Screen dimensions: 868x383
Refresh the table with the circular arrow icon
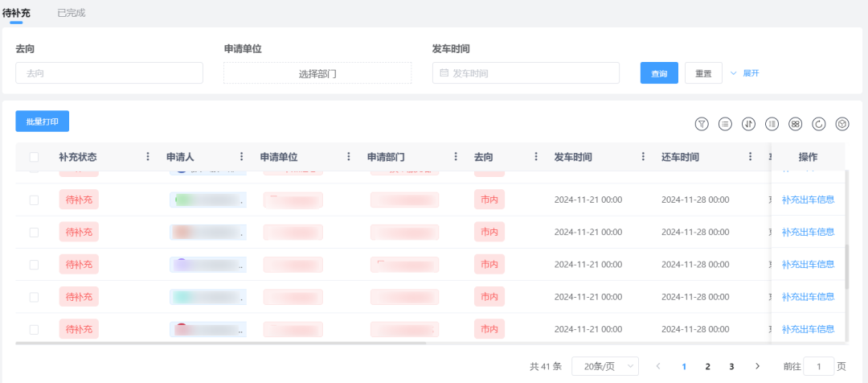(x=819, y=124)
